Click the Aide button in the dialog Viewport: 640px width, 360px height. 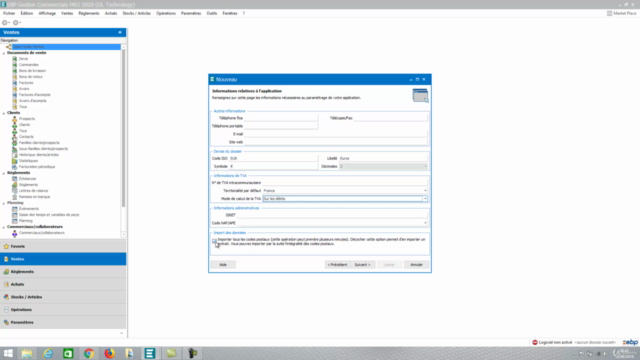coord(223,265)
